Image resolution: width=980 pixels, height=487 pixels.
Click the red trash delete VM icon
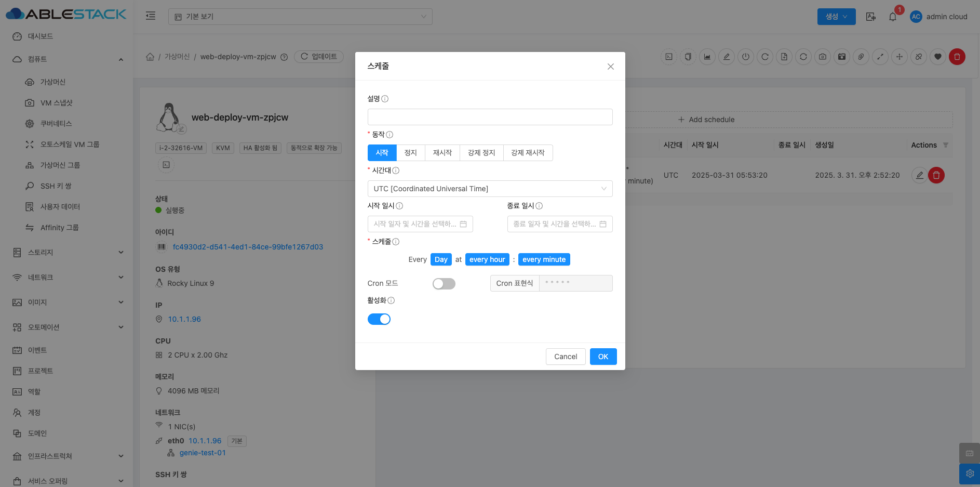coord(957,57)
